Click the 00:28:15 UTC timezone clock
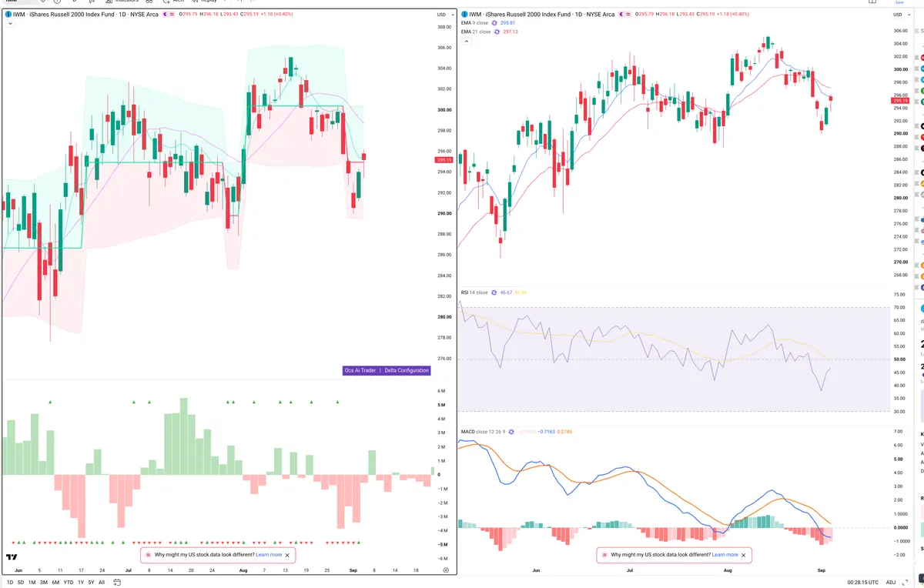 pyautogui.click(x=863, y=583)
